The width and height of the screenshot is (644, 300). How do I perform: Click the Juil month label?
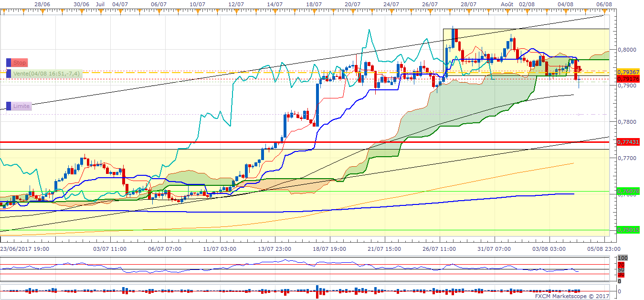click(100, 4)
